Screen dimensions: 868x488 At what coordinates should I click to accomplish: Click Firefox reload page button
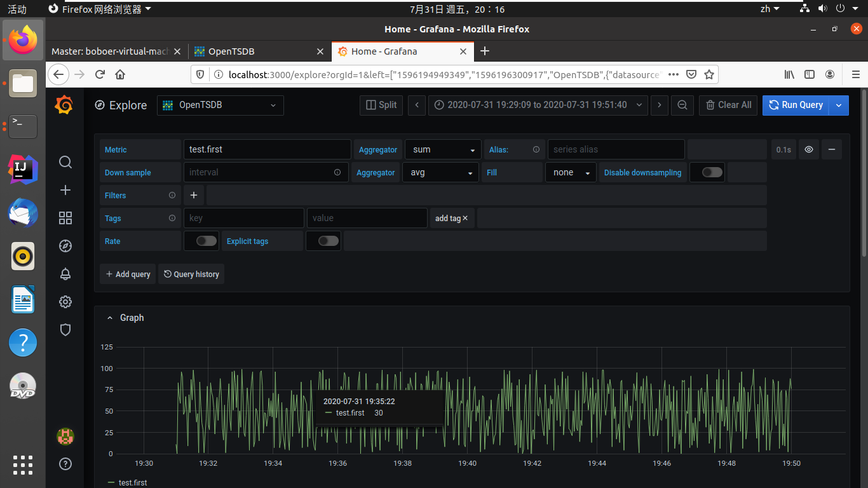tap(100, 74)
